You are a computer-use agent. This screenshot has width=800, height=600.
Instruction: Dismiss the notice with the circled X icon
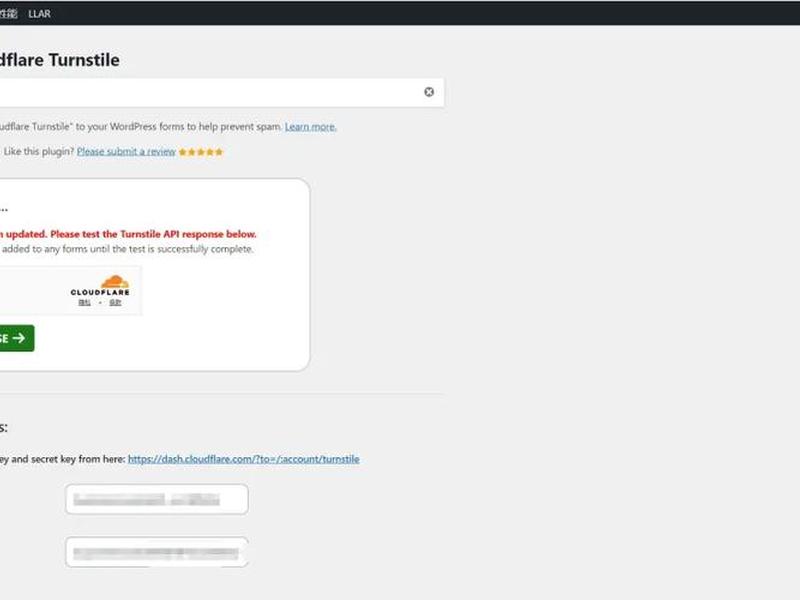tap(429, 92)
